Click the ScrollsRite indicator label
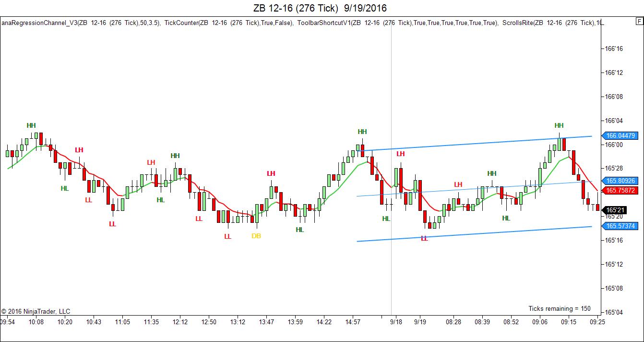The width and height of the screenshot is (644, 342). (x=553, y=23)
